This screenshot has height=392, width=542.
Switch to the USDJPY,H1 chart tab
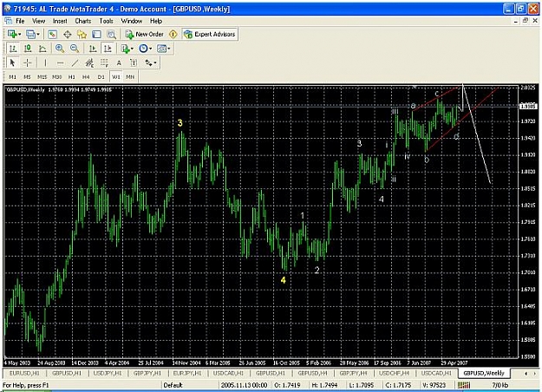pos(108,373)
